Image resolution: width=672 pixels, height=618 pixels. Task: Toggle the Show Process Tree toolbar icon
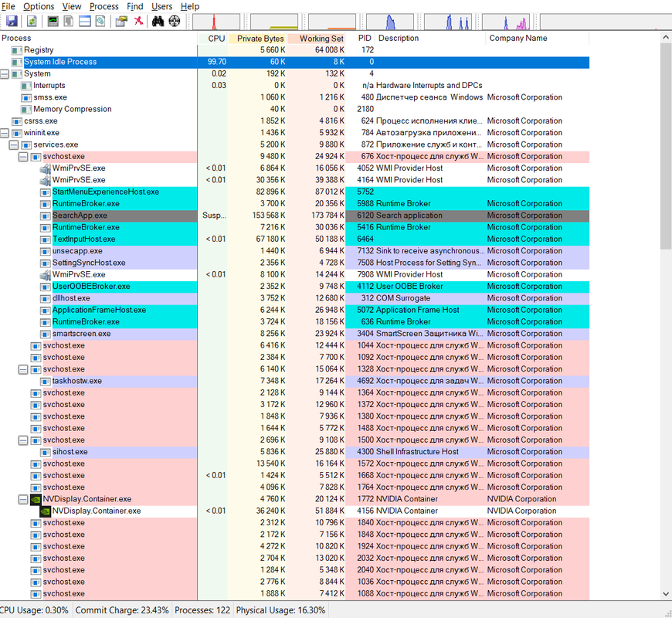[x=69, y=21]
